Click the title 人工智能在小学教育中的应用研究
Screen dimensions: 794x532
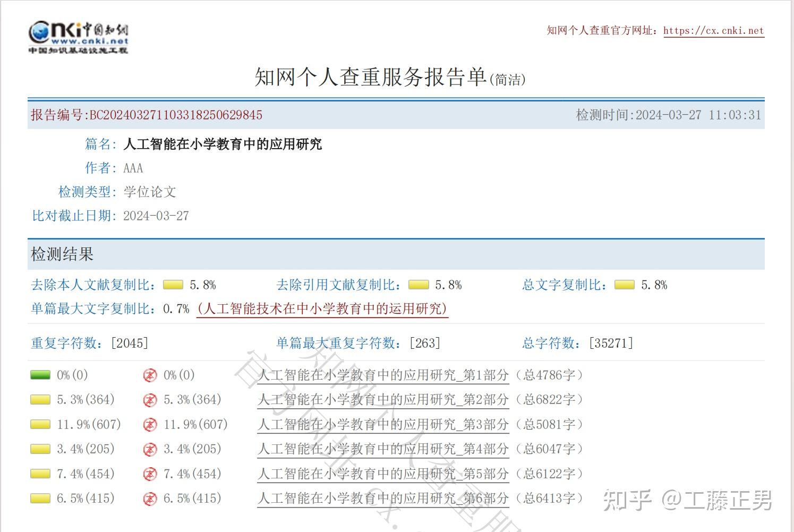point(223,144)
